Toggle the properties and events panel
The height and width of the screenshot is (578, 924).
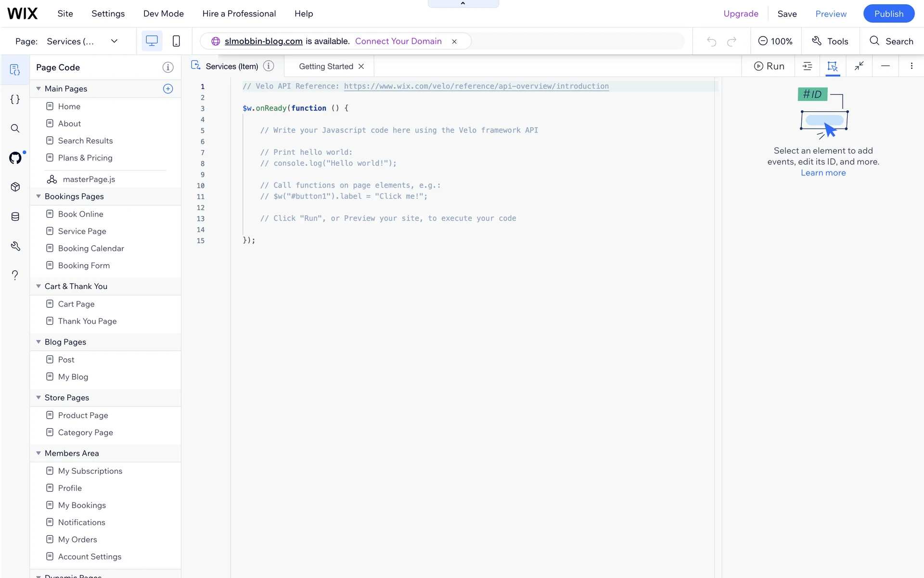pos(832,66)
